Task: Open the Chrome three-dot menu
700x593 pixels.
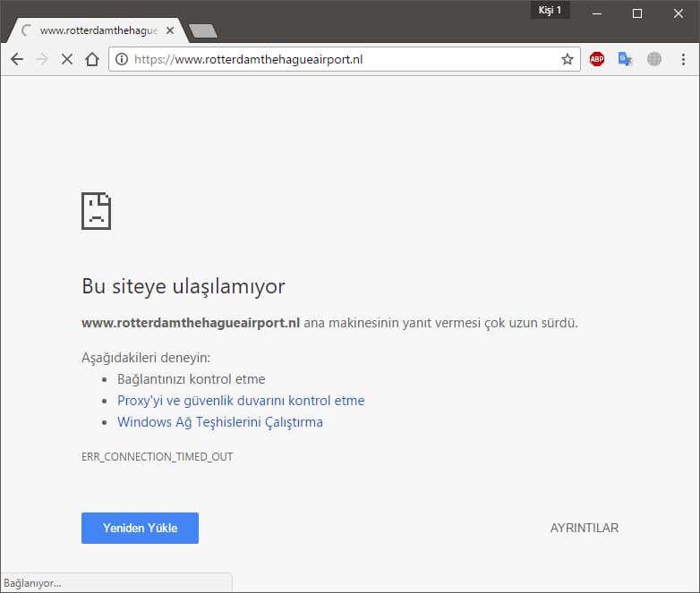Action: point(683,60)
